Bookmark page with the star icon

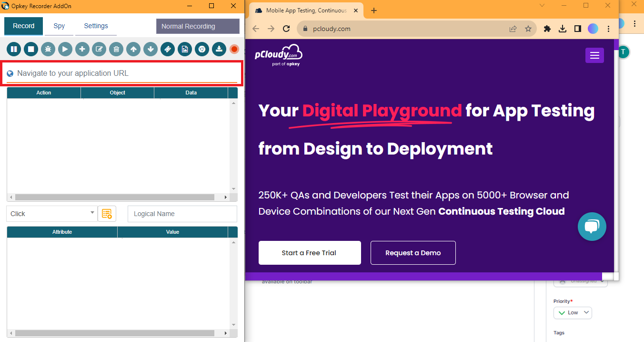click(528, 29)
